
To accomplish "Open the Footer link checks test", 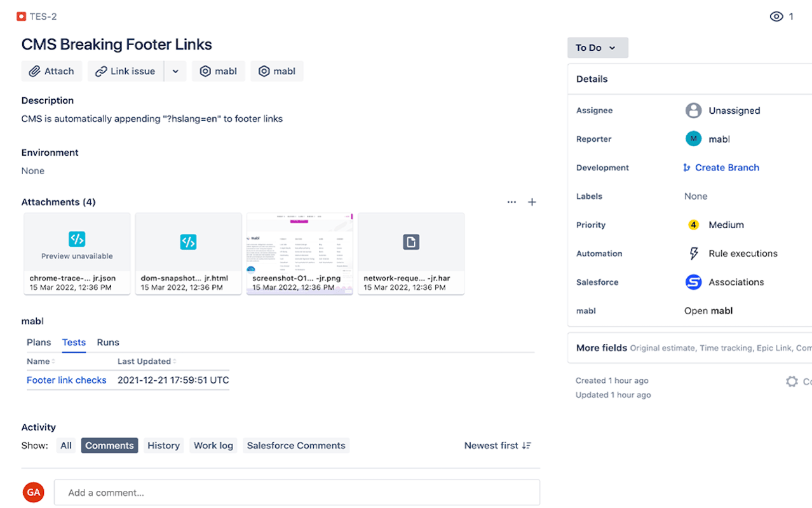I will (x=67, y=380).
